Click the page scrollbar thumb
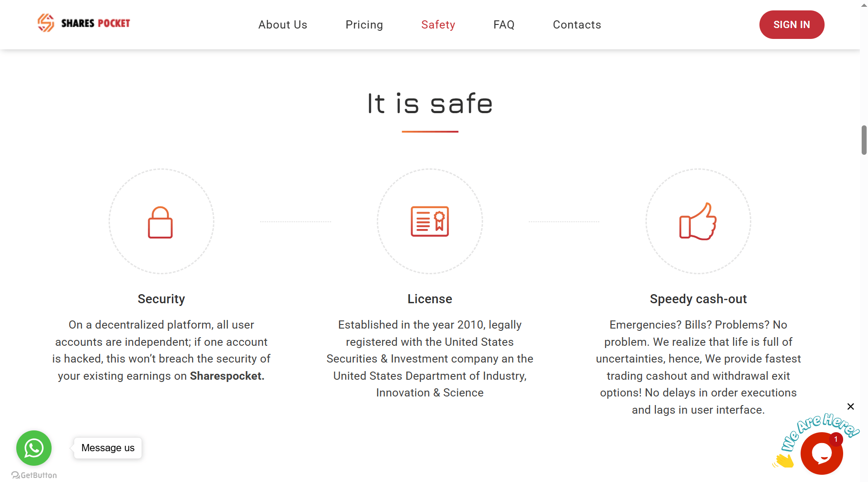The width and height of the screenshot is (868, 482). pos(864,140)
